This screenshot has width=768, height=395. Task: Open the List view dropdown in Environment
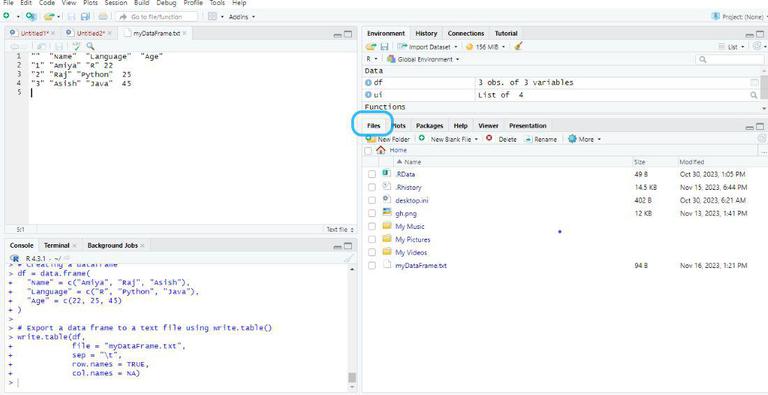[732, 47]
